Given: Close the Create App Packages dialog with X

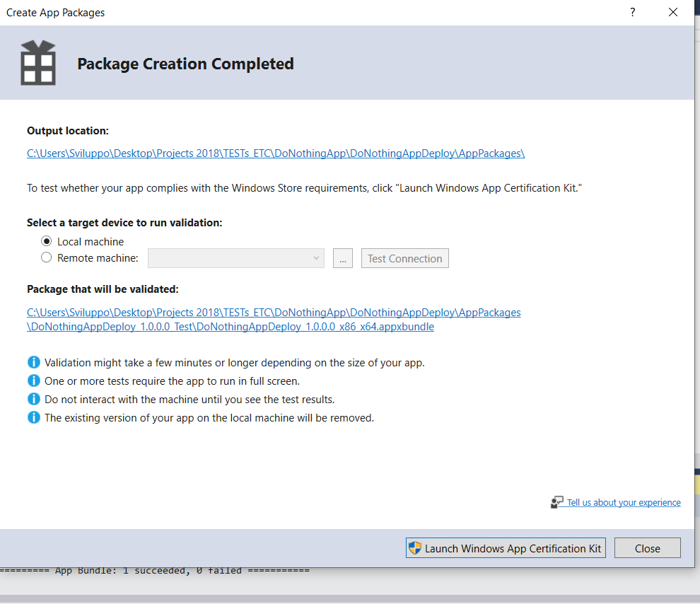Looking at the screenshot, I should [672, 12].
